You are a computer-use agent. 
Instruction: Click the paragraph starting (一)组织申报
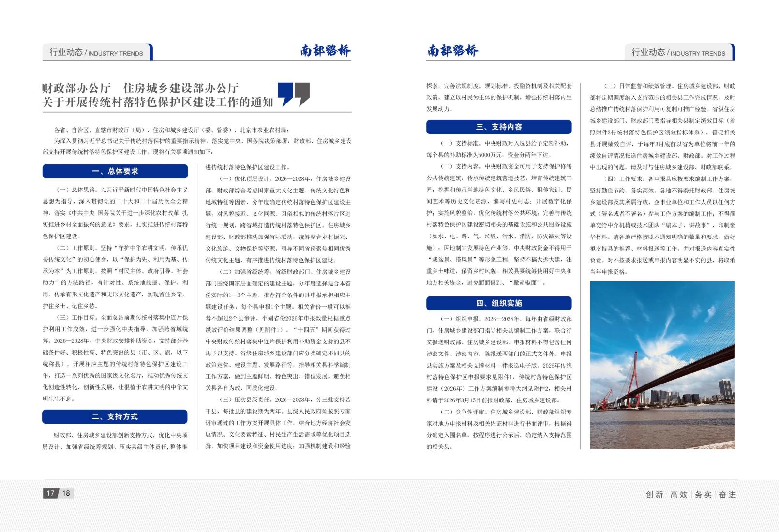pyautogui.click(x=499, y=359)
